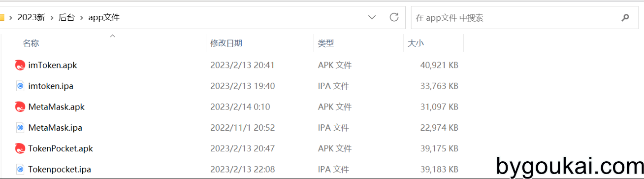
Task: Sort by 名称 column header
Action: click(x=31, y=43)
